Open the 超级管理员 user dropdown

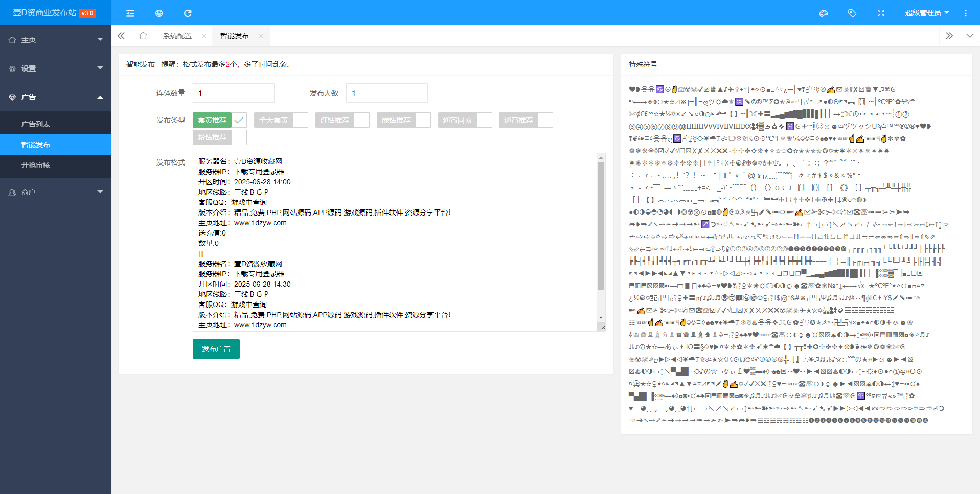tap(926, 13)
